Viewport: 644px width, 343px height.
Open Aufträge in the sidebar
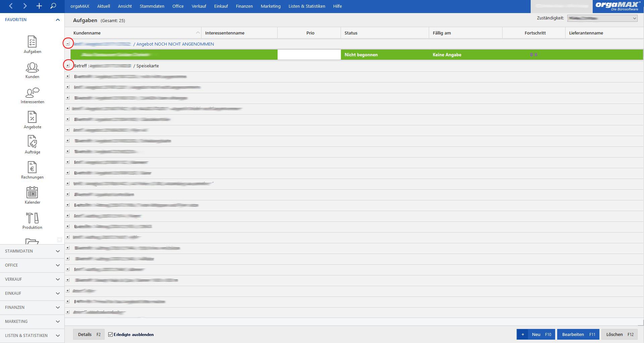coord(33,145)
